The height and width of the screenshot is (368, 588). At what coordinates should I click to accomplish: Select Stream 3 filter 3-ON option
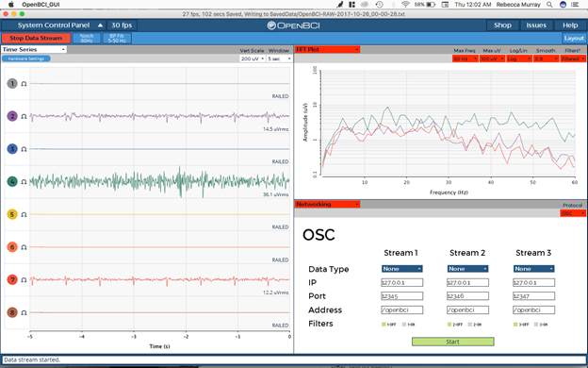pyautogui.click(x=536, y=324)
